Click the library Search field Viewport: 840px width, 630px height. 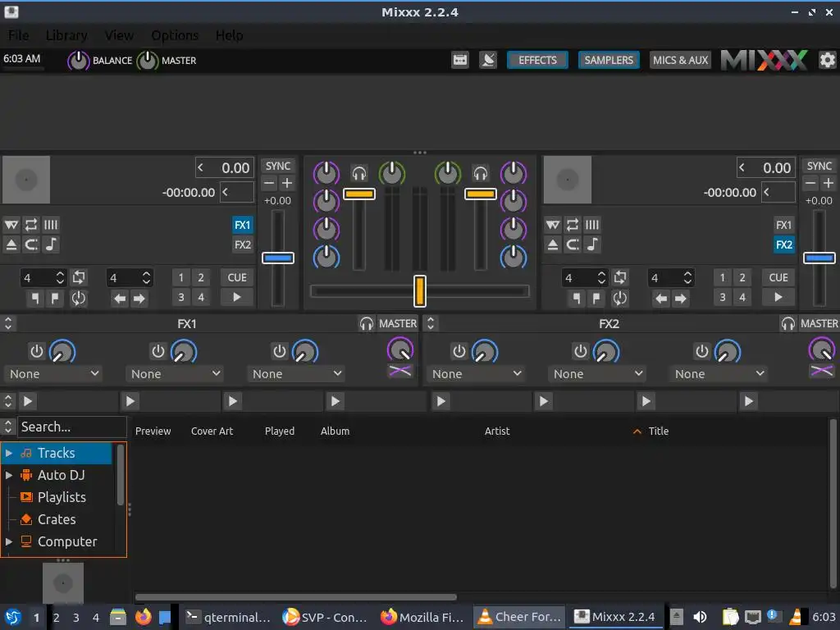[72, 427]
